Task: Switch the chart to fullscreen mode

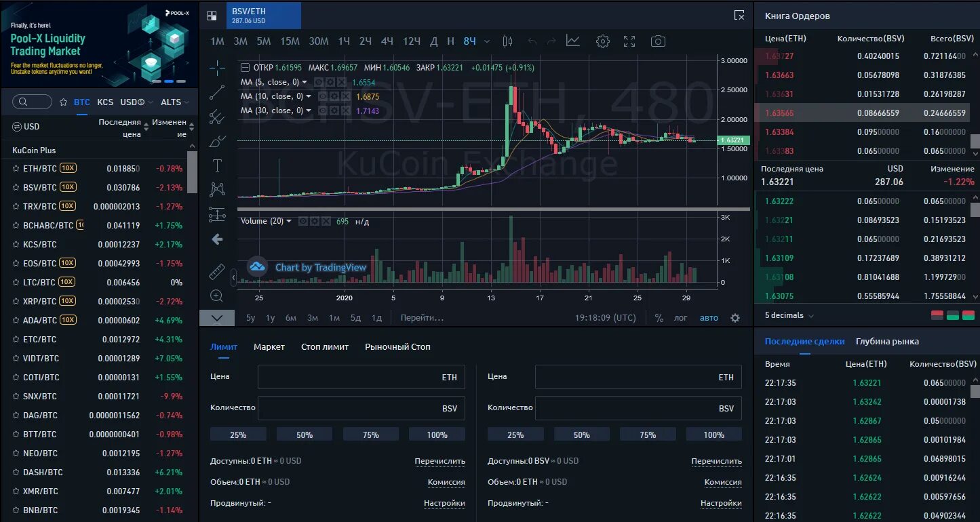Action: tap(629, 41)
